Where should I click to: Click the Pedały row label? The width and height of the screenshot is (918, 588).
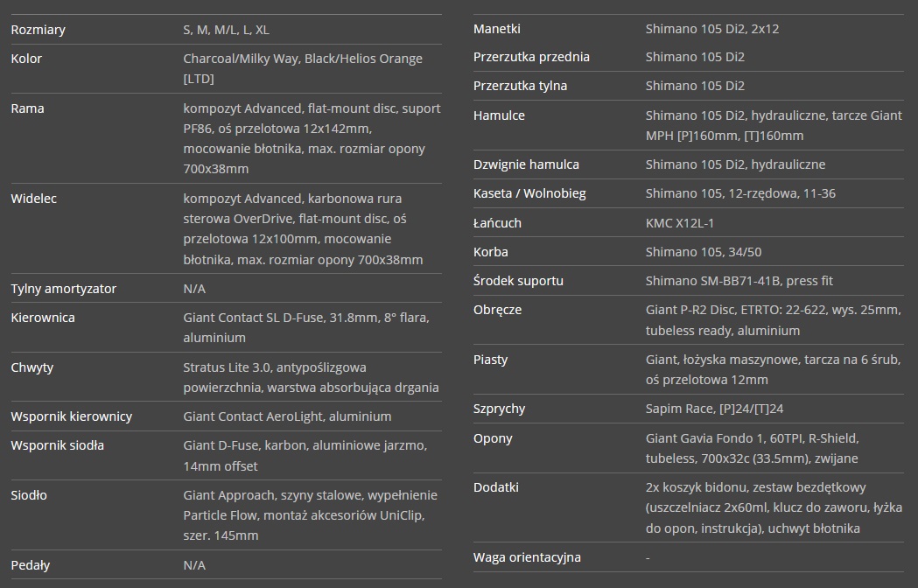[x=31, y=565]
